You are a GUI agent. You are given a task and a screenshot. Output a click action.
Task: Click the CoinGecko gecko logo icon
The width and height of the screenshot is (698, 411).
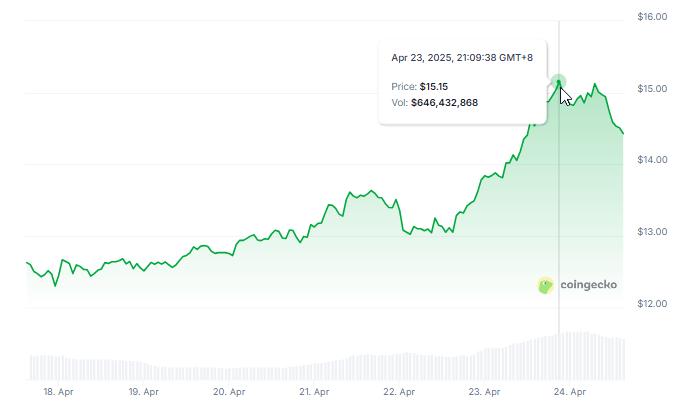pyautogui.click(x=545, y=285)
